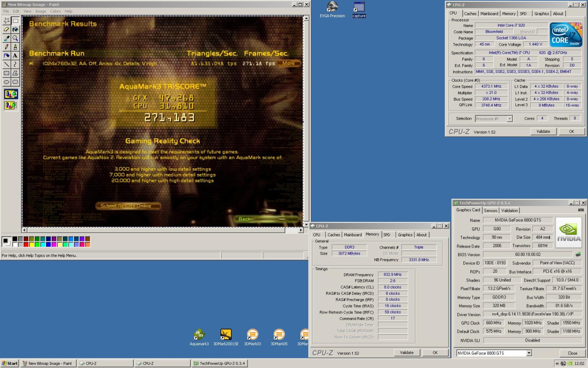Open the Image menu in Paint
This screenshot has height=368, width=588.
(x=40, y=11)
